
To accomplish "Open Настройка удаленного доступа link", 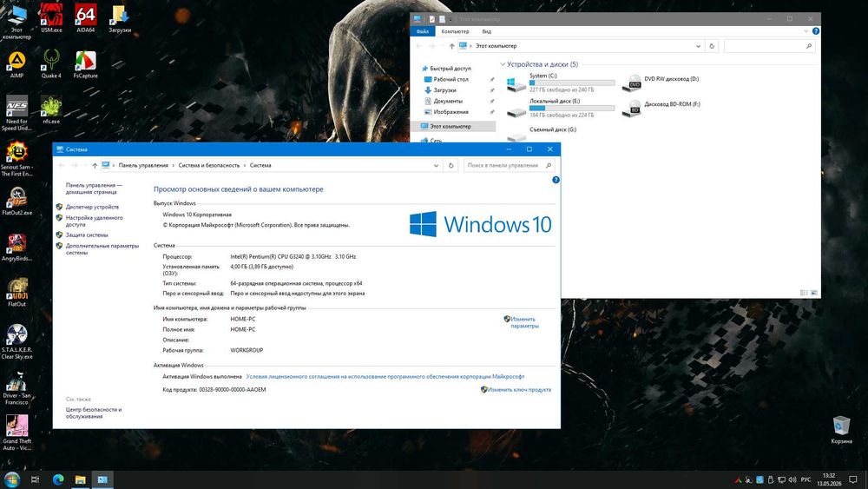I will [94, 221].
